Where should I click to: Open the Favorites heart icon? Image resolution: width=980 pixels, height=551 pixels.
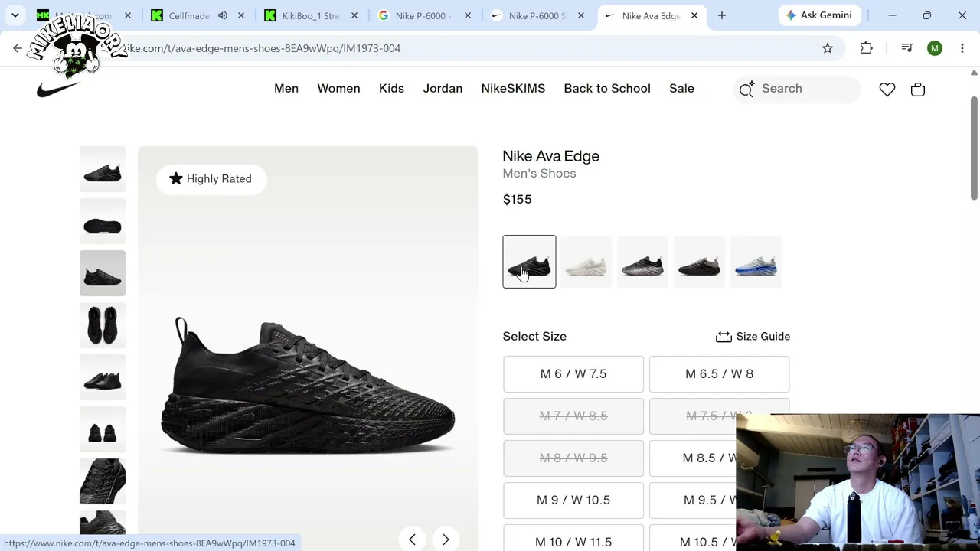tap(887, 90)
